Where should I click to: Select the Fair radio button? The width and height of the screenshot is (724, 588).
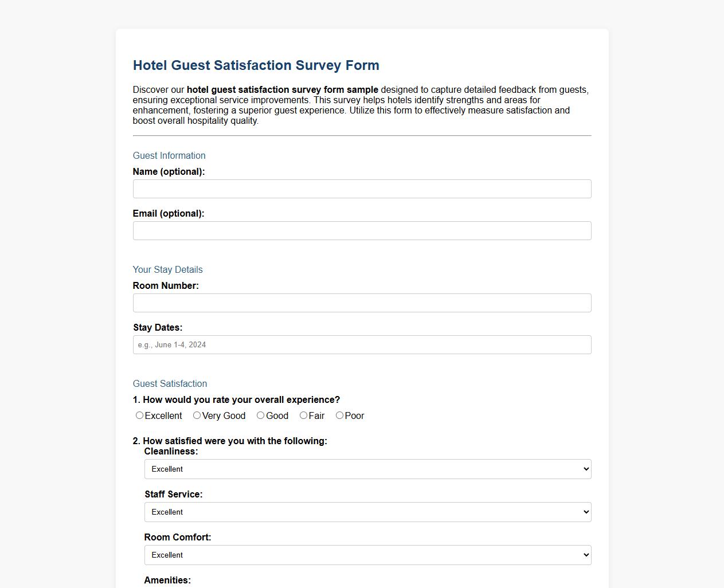tap(303, 415)
